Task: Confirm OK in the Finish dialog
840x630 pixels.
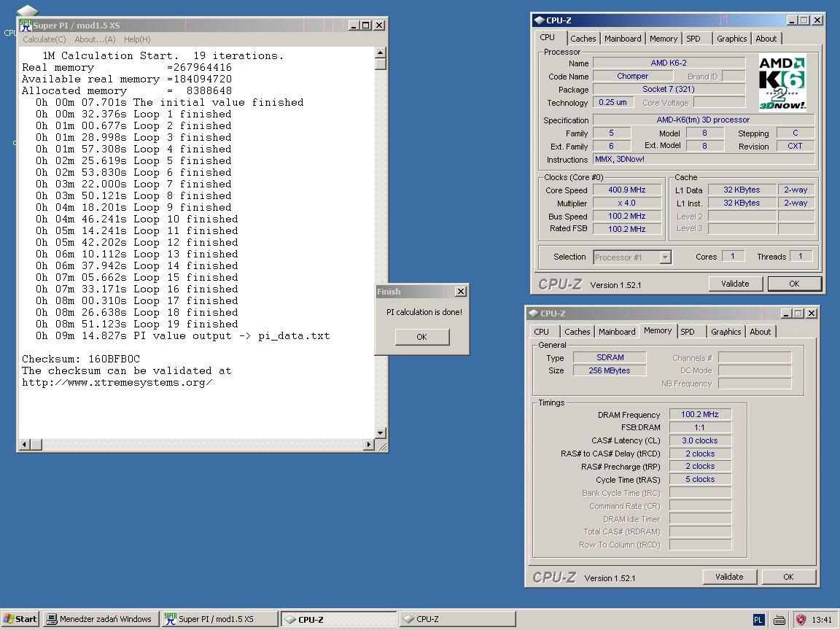Action: pyautogui.click(x=421, y=337)
